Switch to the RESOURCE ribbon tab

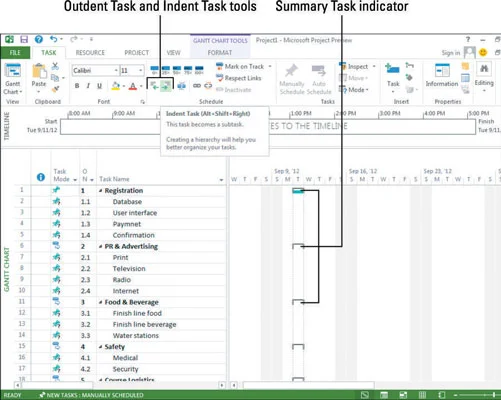pyautogui.click(x=90, y=53)
